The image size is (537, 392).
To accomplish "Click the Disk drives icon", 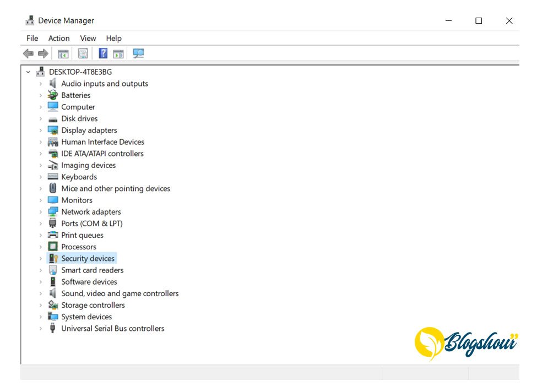I will tap(53, 119).
